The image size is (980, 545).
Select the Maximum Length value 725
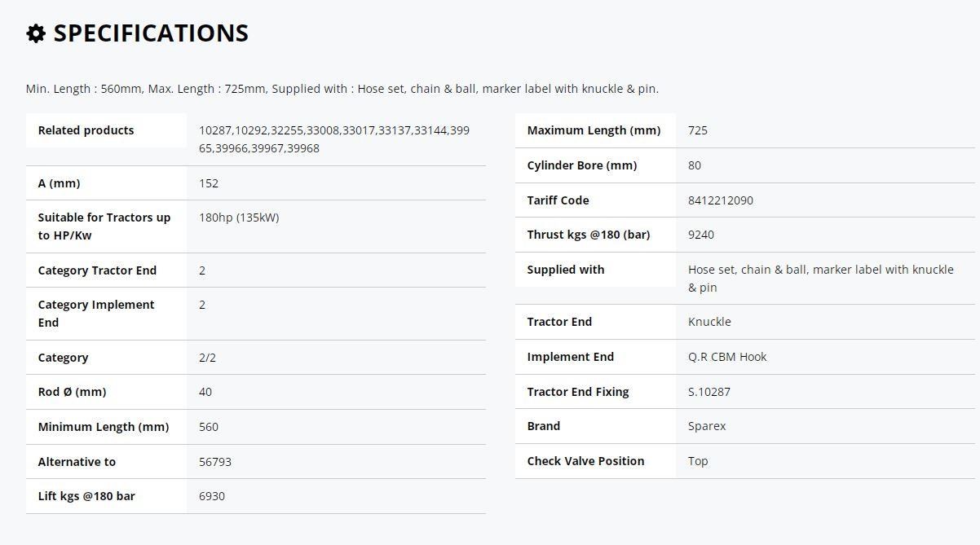point(698,130)
